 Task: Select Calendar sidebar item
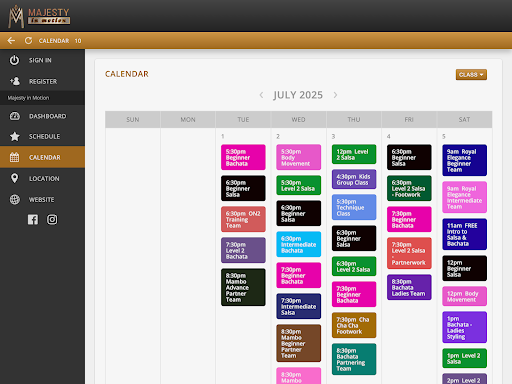42,157
